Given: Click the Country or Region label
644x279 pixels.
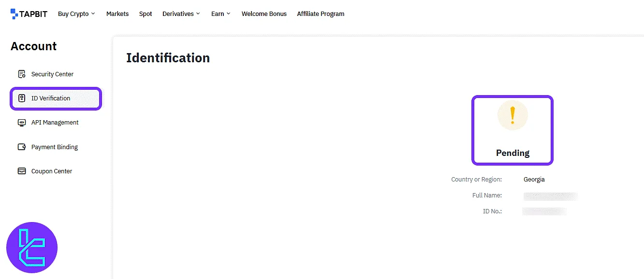Looking at the screenshot, I should pyautogui.click(x=476, y=180).
